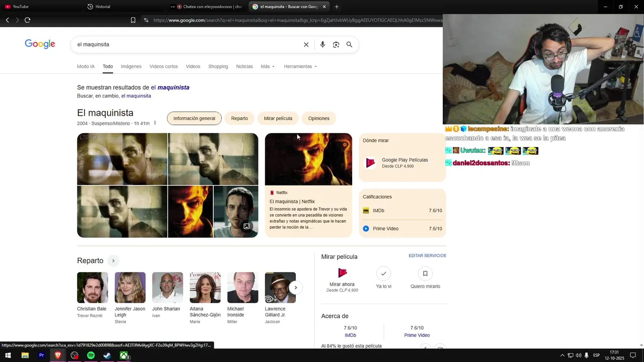
Task: Open Steam from the taskbar
Action: click(x=107, y=355)
